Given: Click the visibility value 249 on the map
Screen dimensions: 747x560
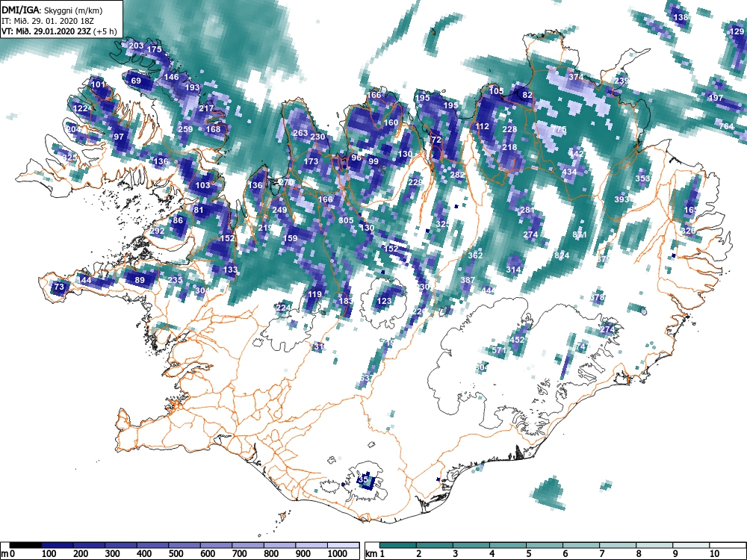Looking at the screenshot, I should coord(279,210).
